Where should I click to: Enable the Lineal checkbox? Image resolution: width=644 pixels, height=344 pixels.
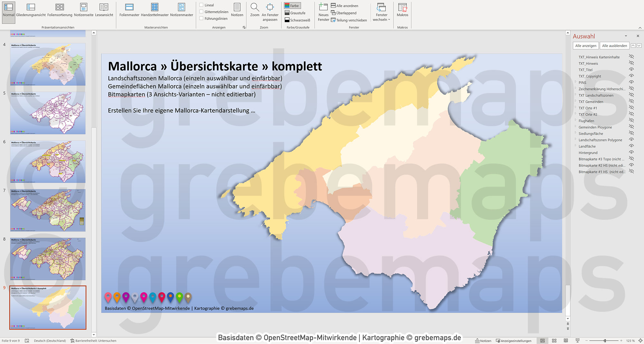pos(201,5)
